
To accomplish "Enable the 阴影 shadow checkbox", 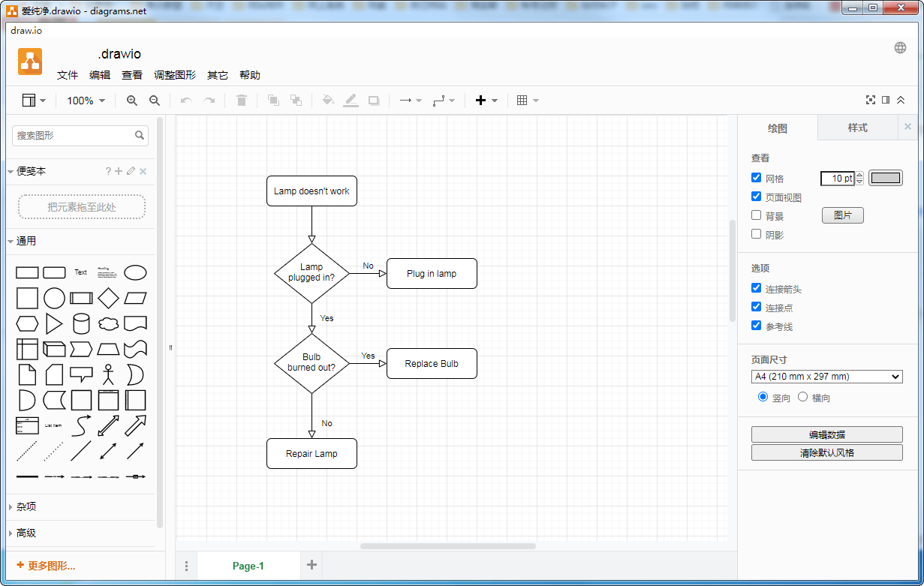I will coord(757,234).
